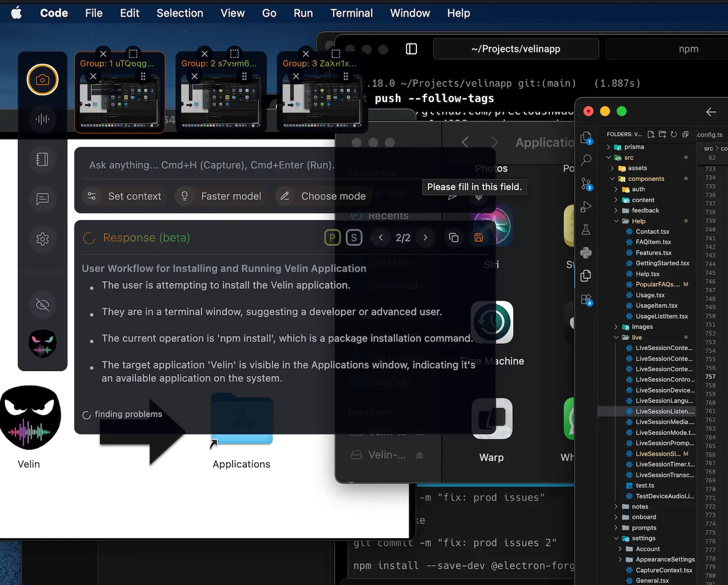728x585 pixels.
Task: Select the Capture camera tool in Velin sidebar
Action: (x=42, y=80)
